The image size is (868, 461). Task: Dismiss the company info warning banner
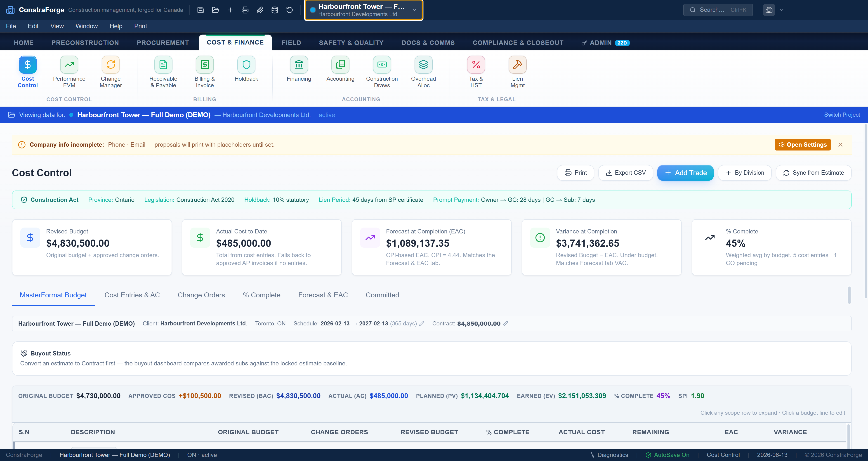click(x=840, y=145)
